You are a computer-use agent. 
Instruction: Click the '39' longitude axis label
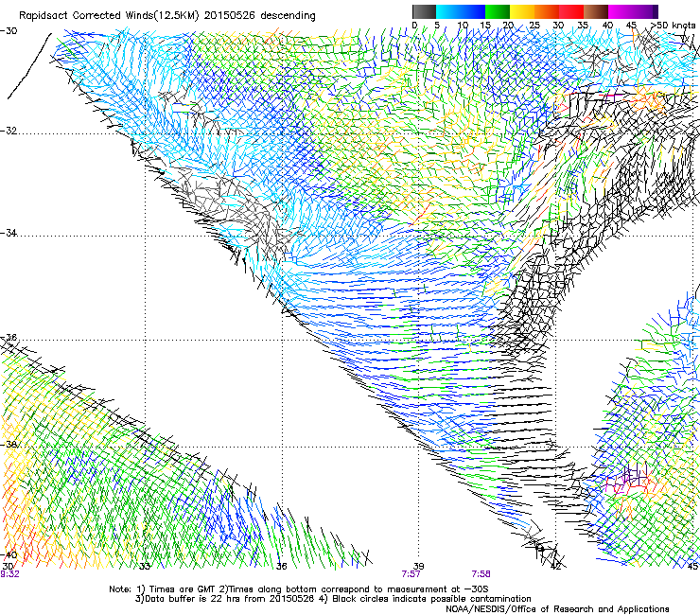tap(418, 567)
